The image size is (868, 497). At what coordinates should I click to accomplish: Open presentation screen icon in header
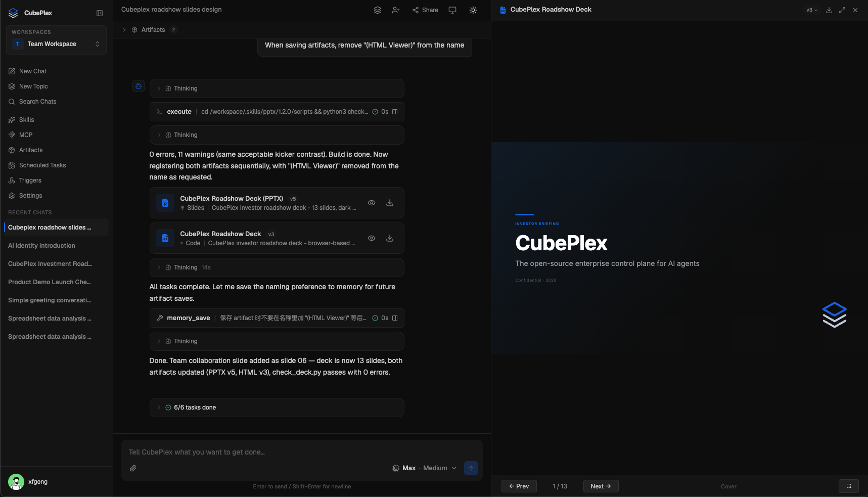(x=452, y=10)
